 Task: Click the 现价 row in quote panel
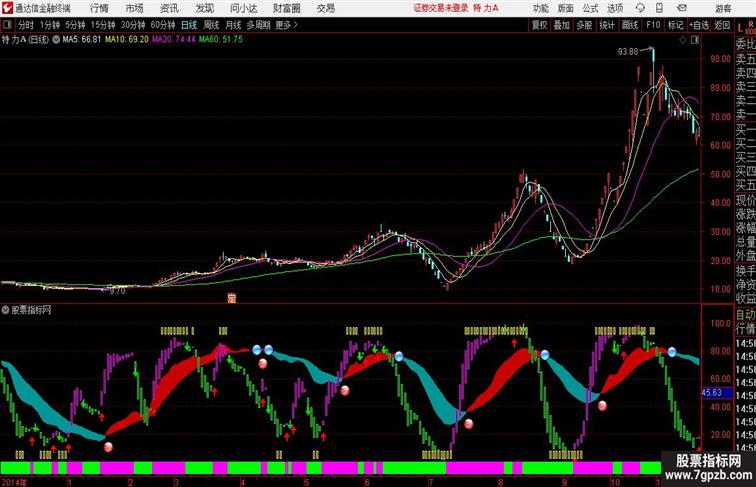click(745, 200)
